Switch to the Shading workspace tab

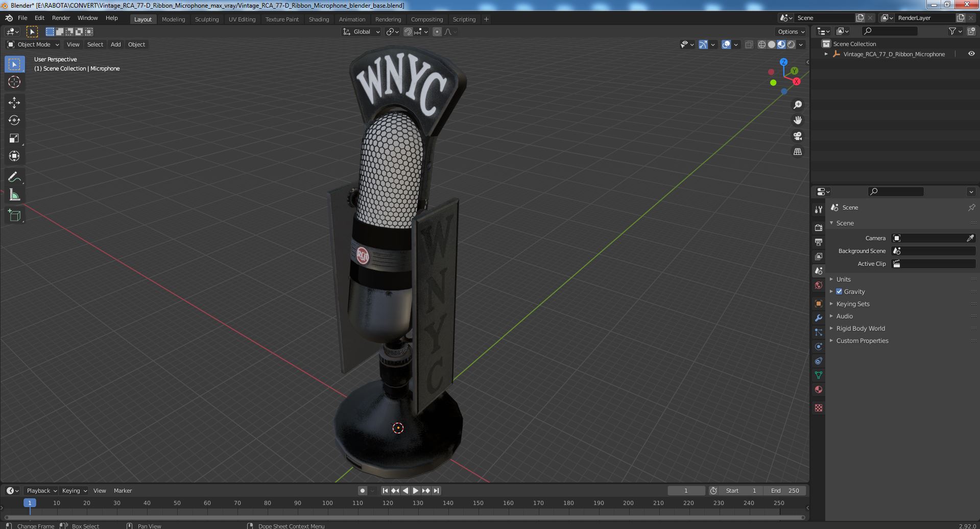tap(319, 19)
